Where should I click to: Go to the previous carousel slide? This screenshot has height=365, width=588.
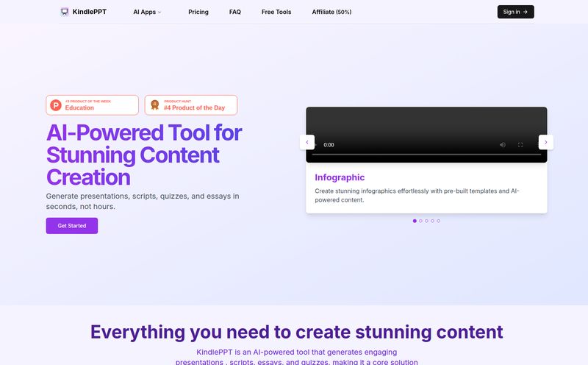(x=307, y=142)
